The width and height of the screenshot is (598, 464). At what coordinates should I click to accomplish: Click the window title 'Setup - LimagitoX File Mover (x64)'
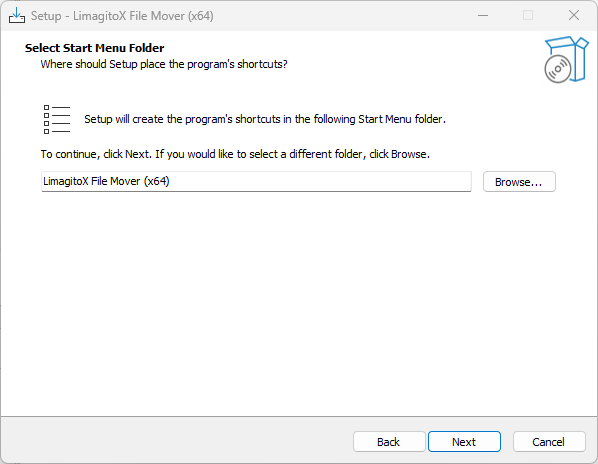point(122,16)
